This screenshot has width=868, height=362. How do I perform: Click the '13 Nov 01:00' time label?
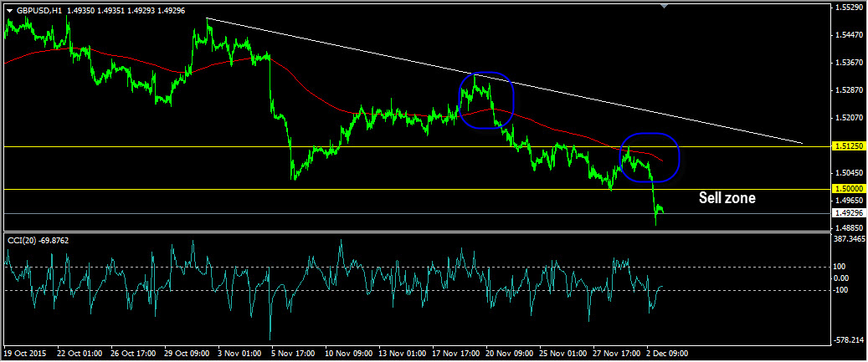[x=402, y=353]
